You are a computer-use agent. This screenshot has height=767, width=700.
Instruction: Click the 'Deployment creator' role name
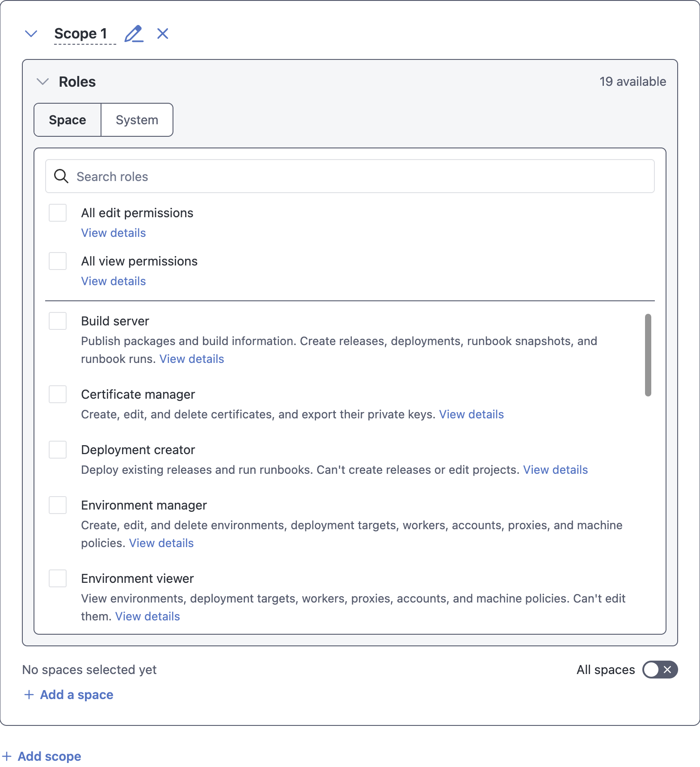(x=138, y=450)
